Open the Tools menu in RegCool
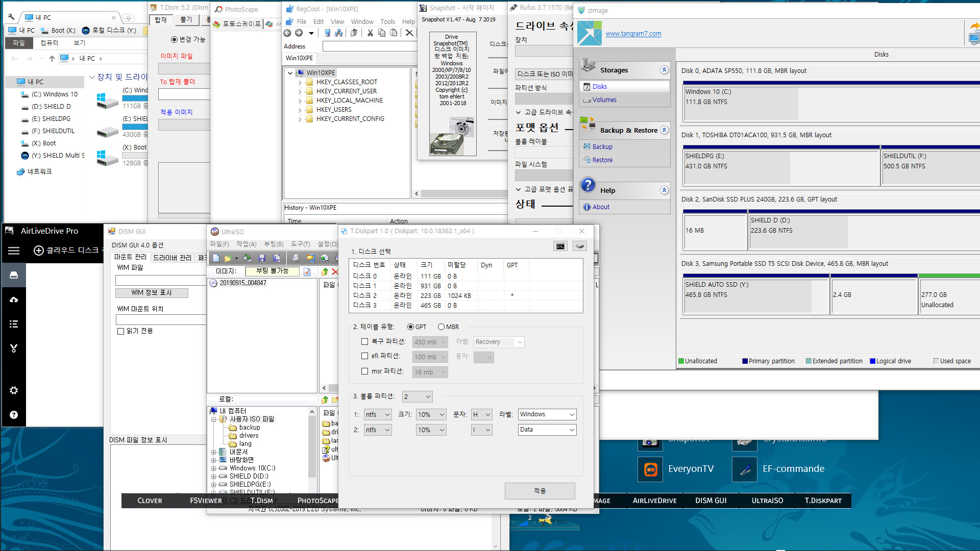This screenshot has height=551, width=980. click(387, 22)
